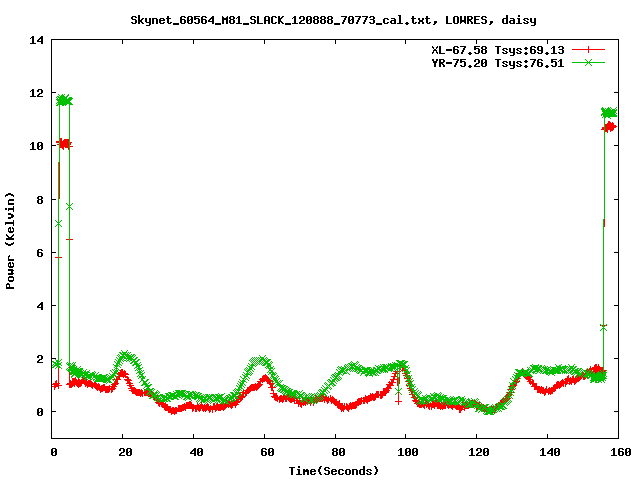Click the y-axis tick label 8
Image resolution: width=640 pixels, height=480 pixels.
point(40,200)
